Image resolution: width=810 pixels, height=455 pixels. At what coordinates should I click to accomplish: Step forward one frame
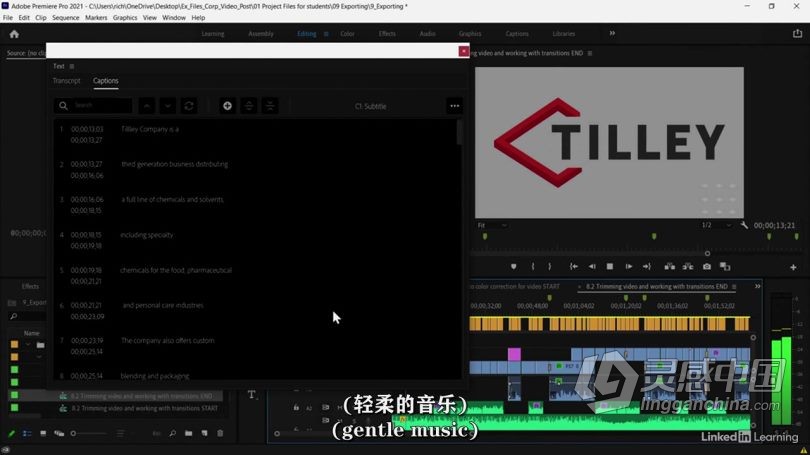pyautogui.click(x=629, y=266)
